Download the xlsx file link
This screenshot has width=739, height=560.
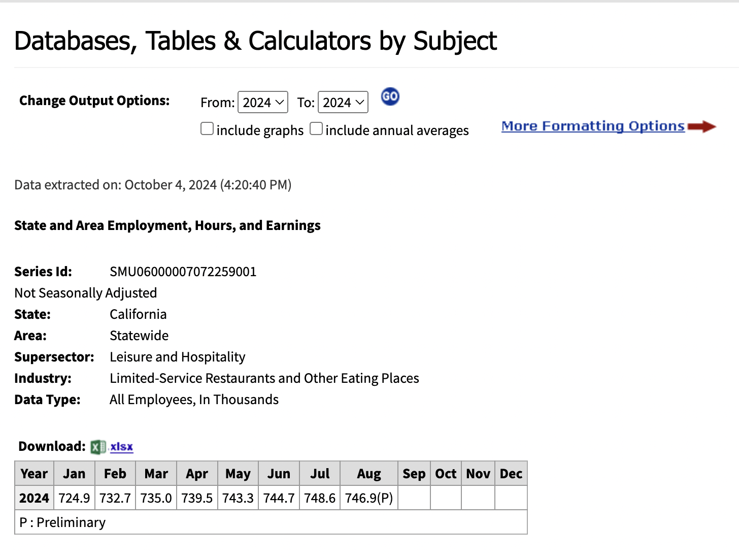[122, 447]
